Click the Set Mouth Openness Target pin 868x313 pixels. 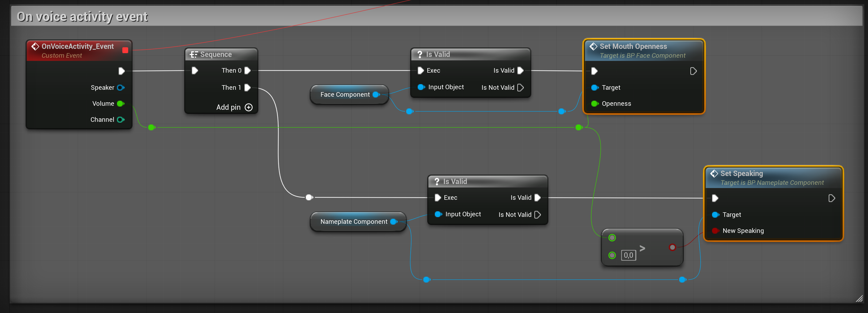[595, 88]
